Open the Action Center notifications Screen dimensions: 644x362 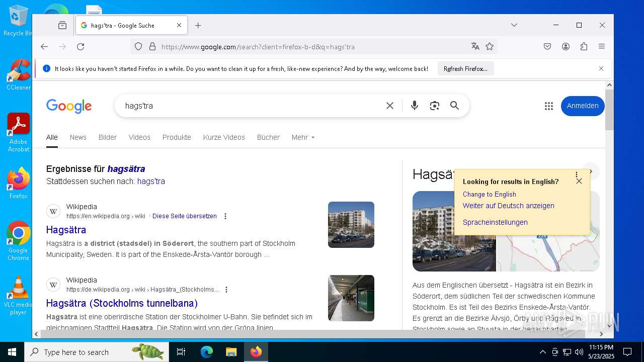pos(627,352)
